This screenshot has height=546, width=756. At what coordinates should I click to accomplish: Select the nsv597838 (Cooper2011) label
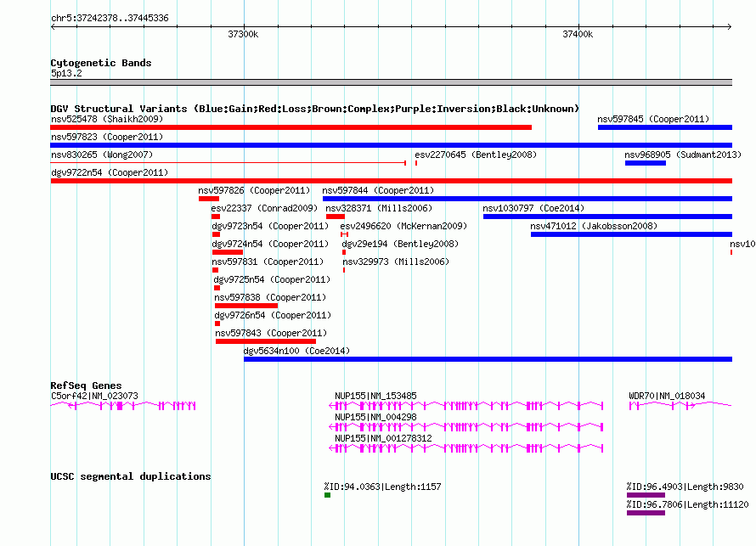270,297
